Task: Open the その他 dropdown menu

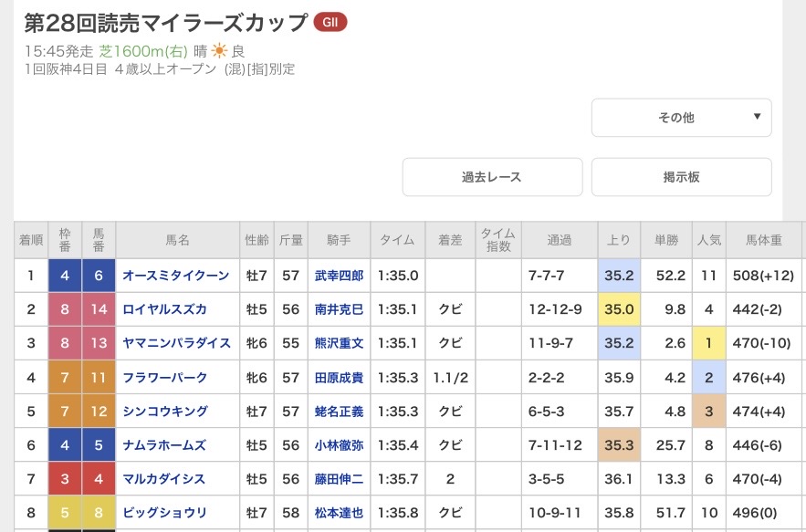Action: pos(681,118)
